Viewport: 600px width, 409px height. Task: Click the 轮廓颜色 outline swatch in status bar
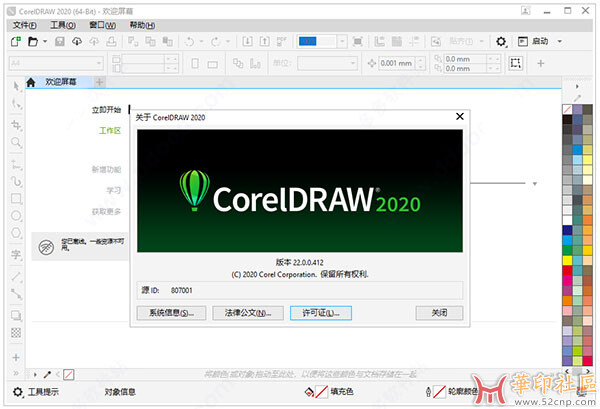click(439, 392)
